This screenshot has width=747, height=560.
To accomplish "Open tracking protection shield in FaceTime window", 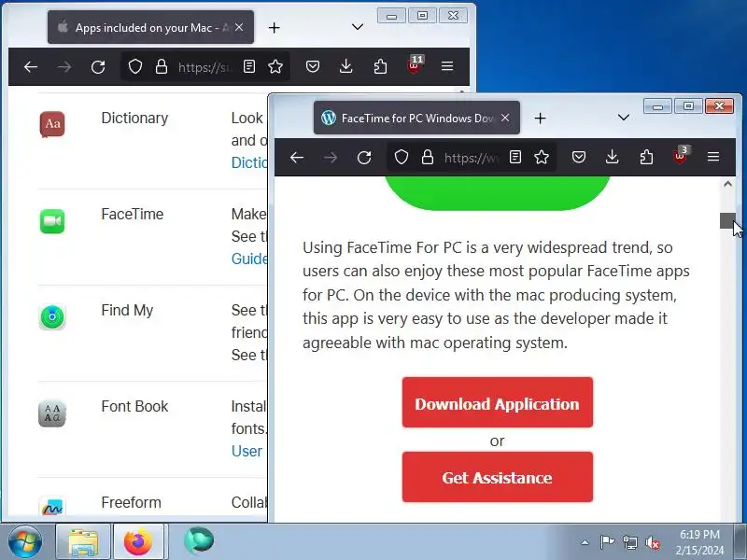I will tap(402, 157).
